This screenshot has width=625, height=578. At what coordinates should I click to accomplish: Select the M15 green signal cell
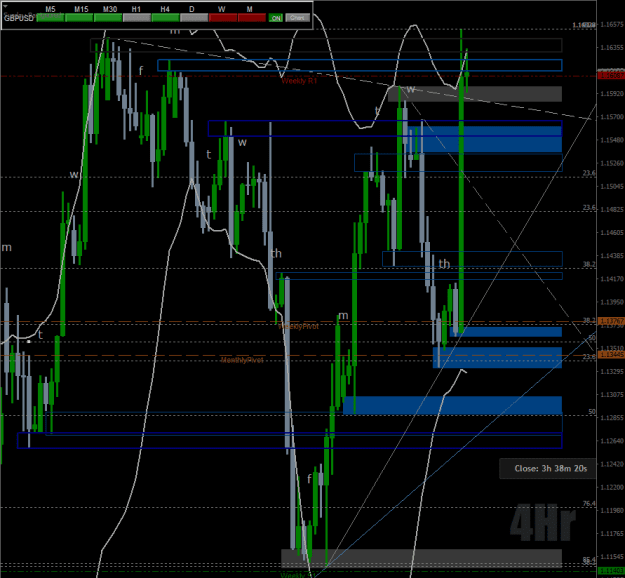pyautogui.click(x=79, y=18)
